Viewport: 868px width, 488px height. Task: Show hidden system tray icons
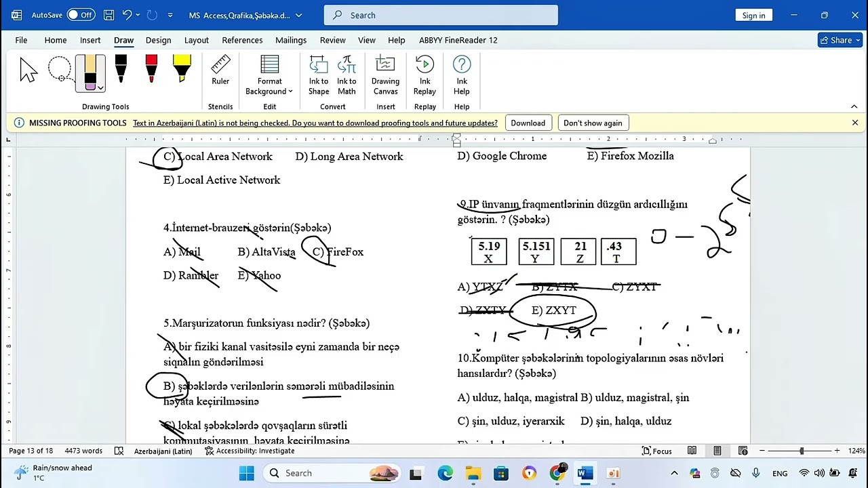674,473
